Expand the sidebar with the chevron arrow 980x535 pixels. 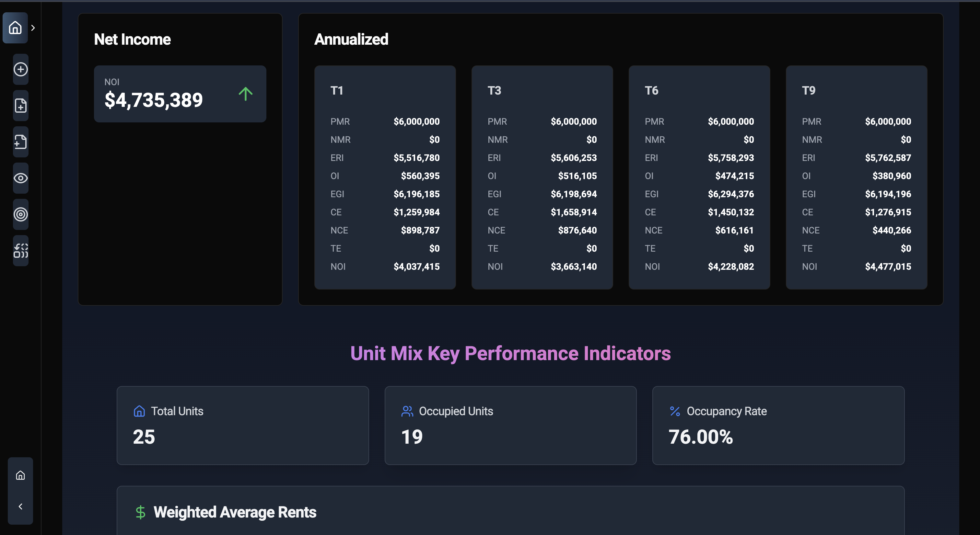click(x=33, y=28)
